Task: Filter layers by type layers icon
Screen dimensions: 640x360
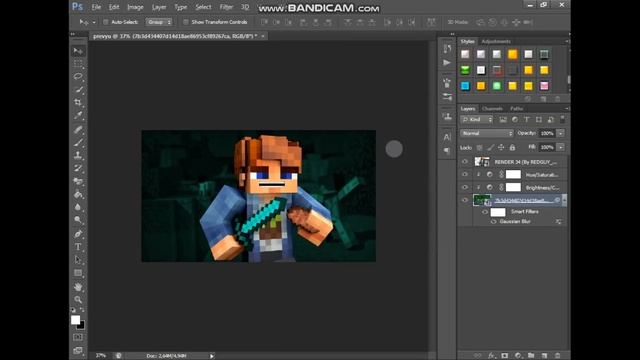Action: click(x=527, y=120)
